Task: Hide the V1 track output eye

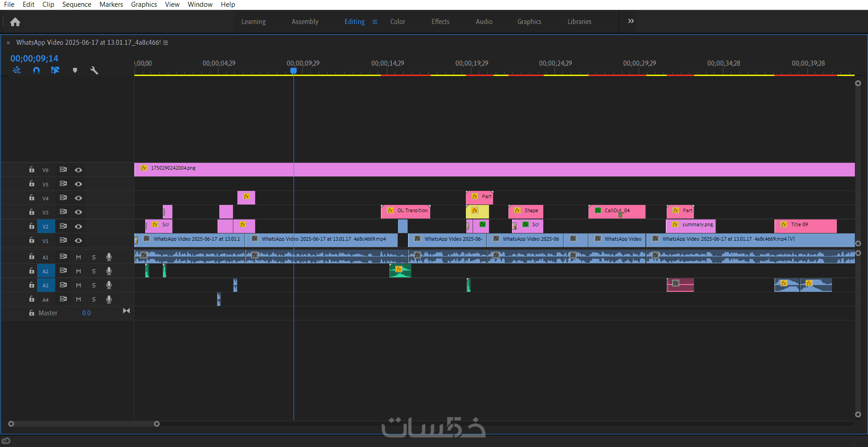Action: (78, 241)
